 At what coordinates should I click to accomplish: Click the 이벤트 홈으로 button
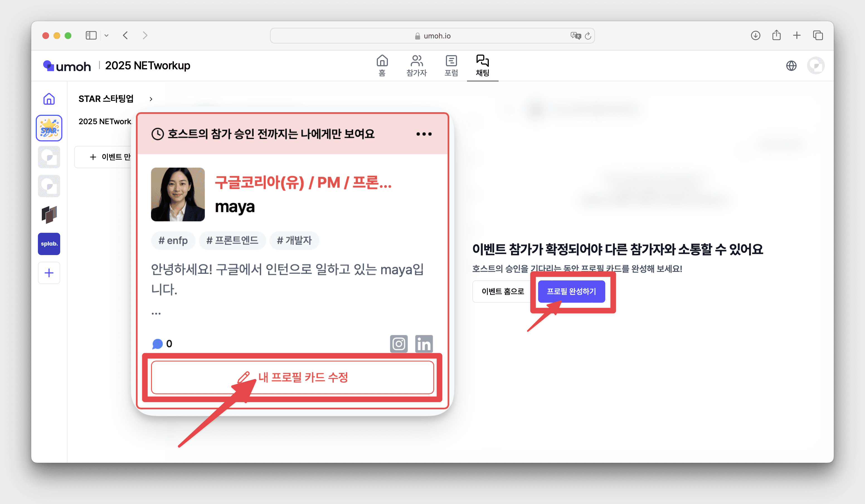pos(502,291)
